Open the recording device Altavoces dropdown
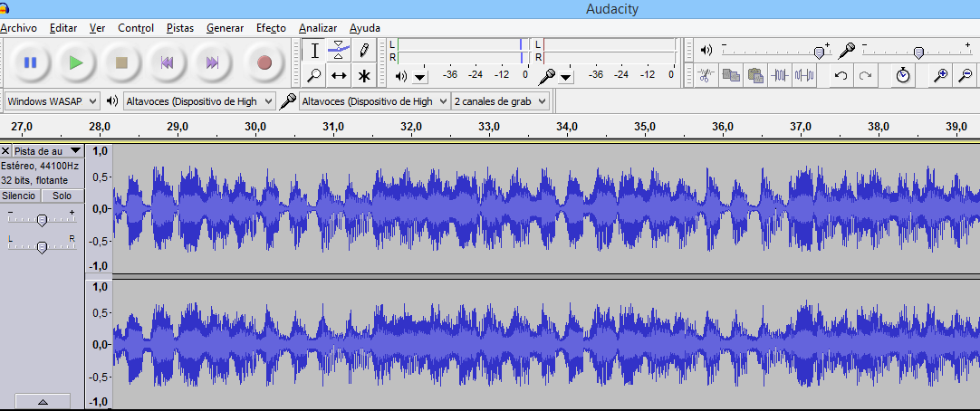This screenshot has width=980, height=411. (374, 101)
